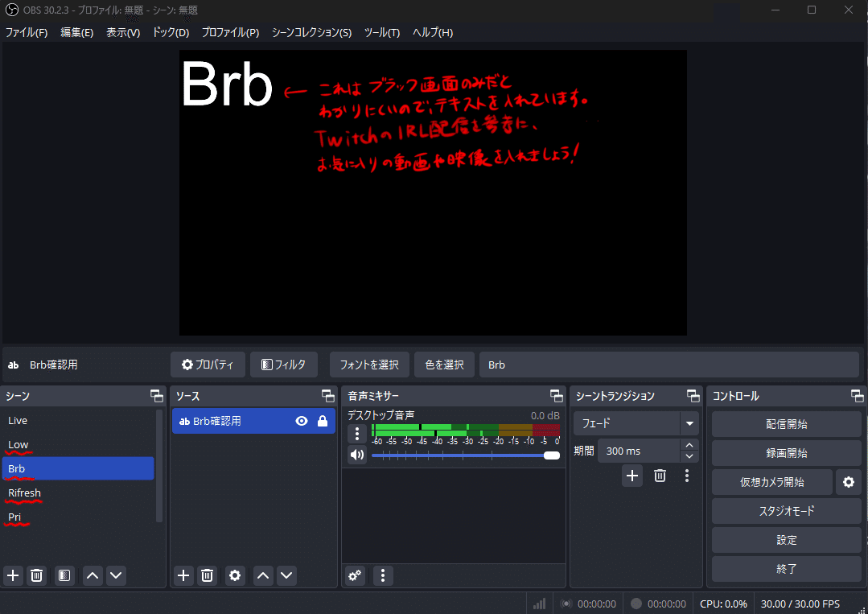
Task: Undock the コントロール panel
Action: coord(857,396)
